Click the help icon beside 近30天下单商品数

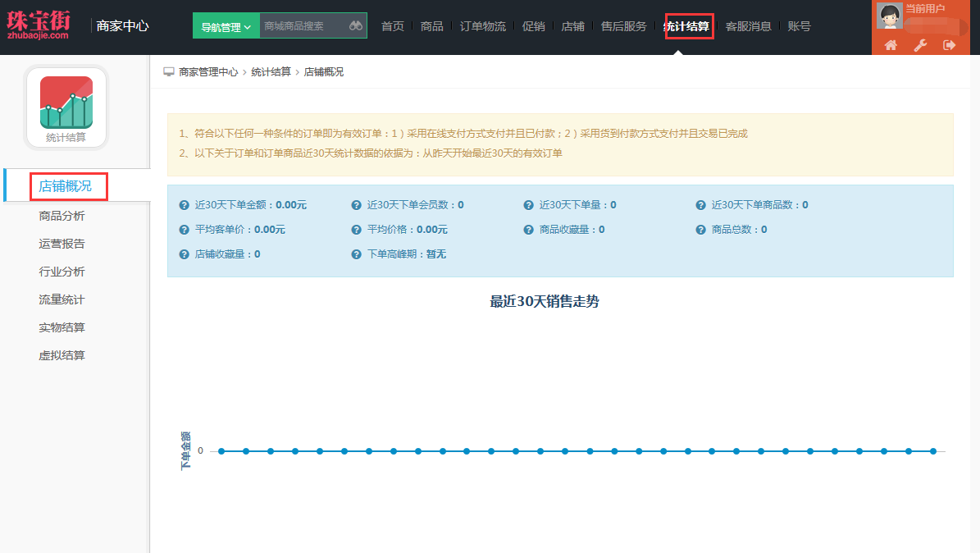[x=700, y=205]
